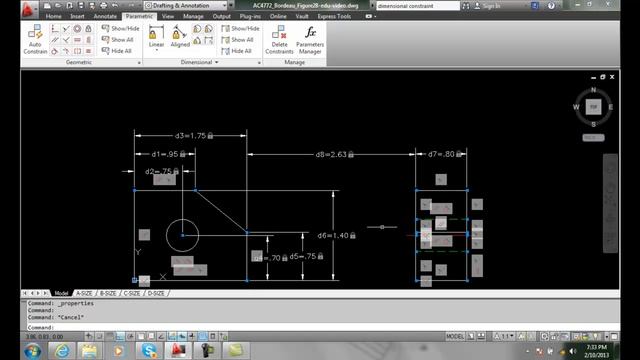Click the Undo arrow in quick access toolbar
This screenshot has width=640, height=360.
pyautogui.click(x=115, y=6)
